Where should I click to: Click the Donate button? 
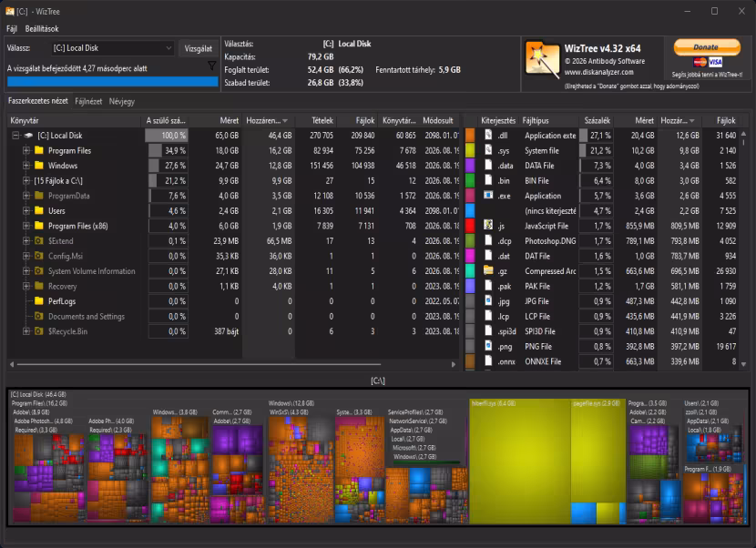[x=706, y=46]
